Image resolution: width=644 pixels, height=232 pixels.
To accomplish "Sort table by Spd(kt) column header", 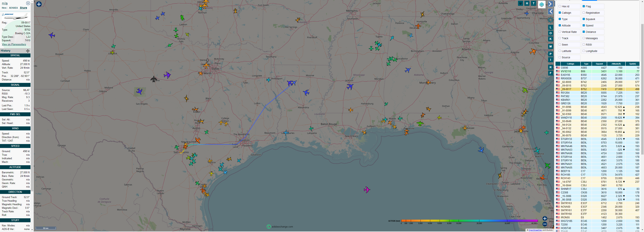I will tap(633, 64).
